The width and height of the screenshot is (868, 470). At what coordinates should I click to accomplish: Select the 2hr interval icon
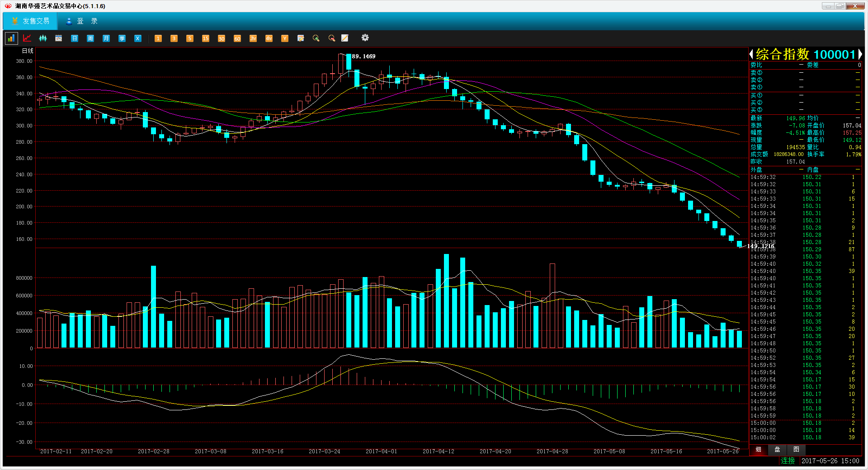point(253,38)
